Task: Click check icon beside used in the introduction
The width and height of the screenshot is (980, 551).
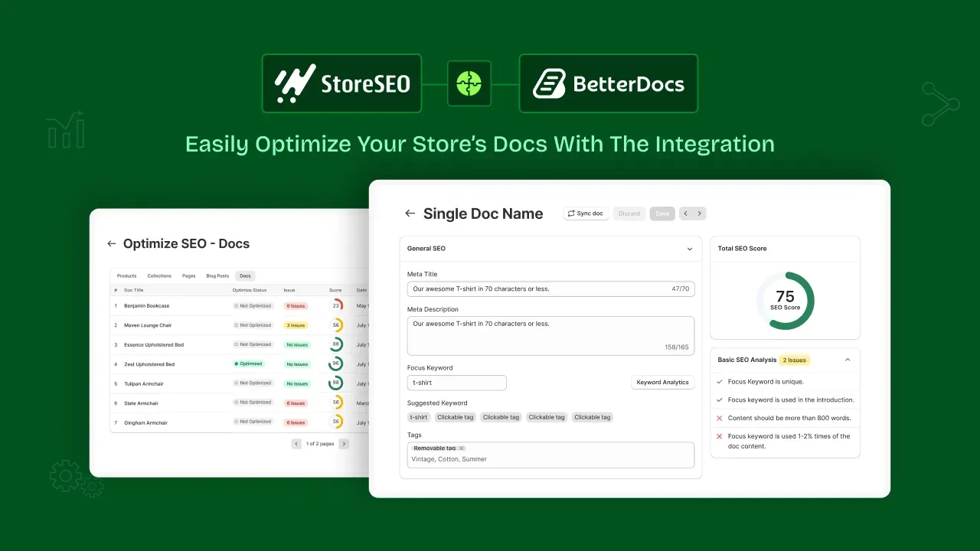Action: tap(719, 399)
